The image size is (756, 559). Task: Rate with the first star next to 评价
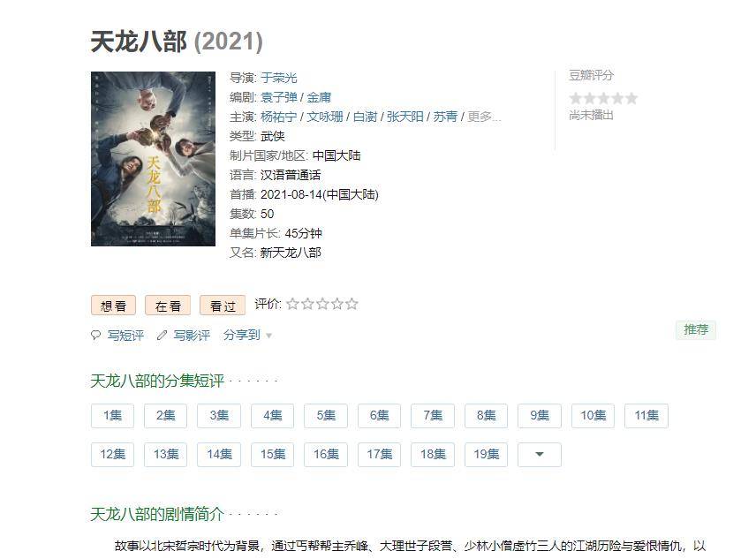click(x=292, y=304)
